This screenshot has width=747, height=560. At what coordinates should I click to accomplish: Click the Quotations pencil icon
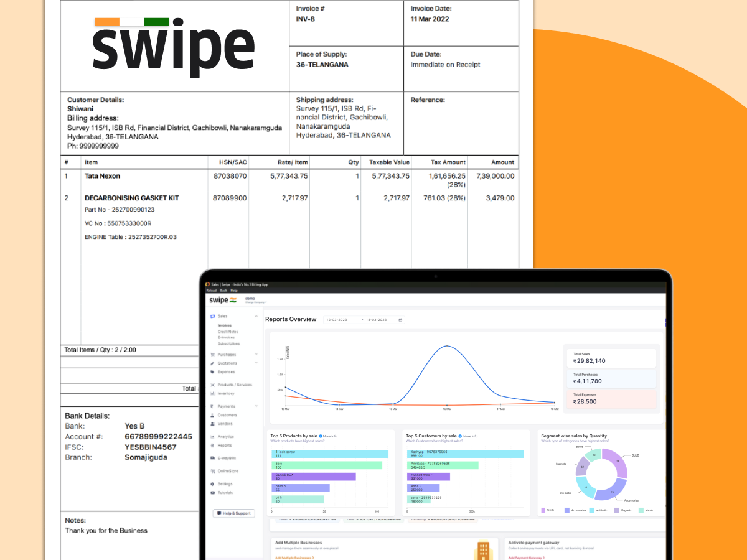coord(213,363)
